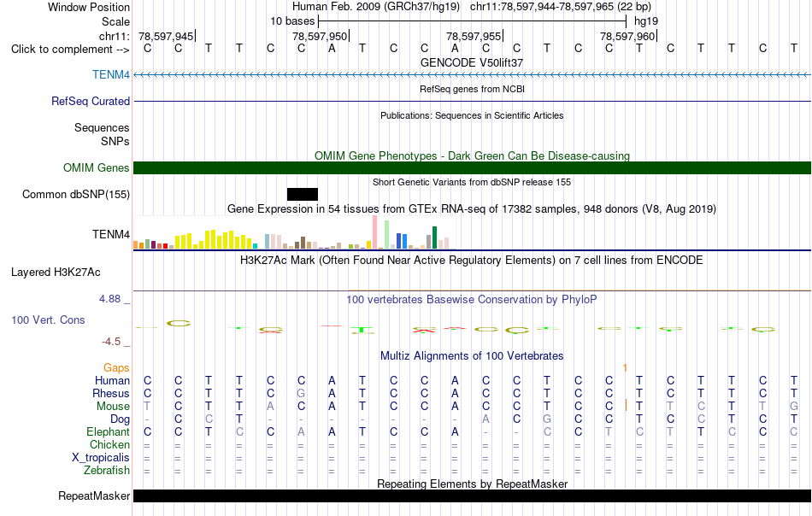Click the RefSeq Curated blue gene line
Screen dimensions: 812x516
pos(472,101)
